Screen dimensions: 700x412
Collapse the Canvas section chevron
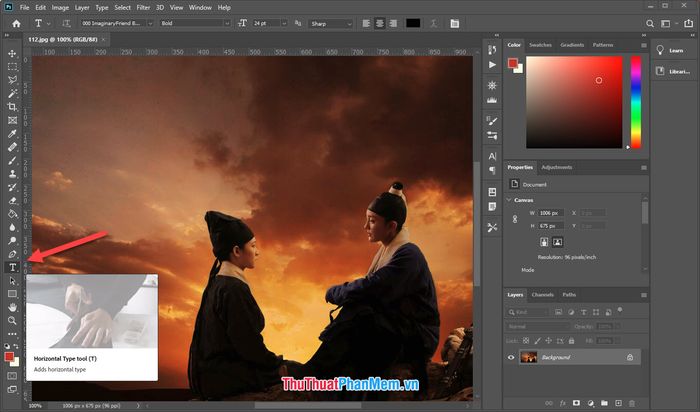point(509,200)
